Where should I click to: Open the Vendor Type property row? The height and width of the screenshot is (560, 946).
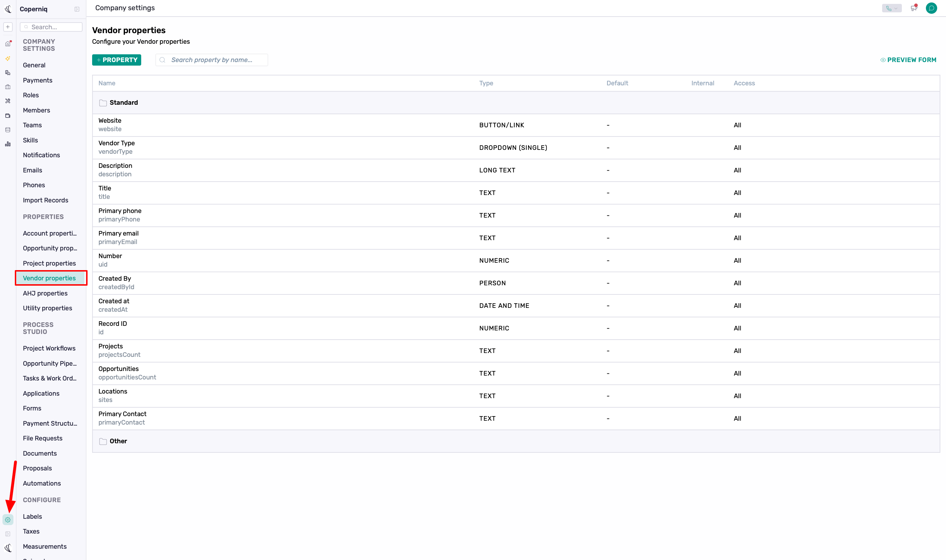click(x=516, y=147)
